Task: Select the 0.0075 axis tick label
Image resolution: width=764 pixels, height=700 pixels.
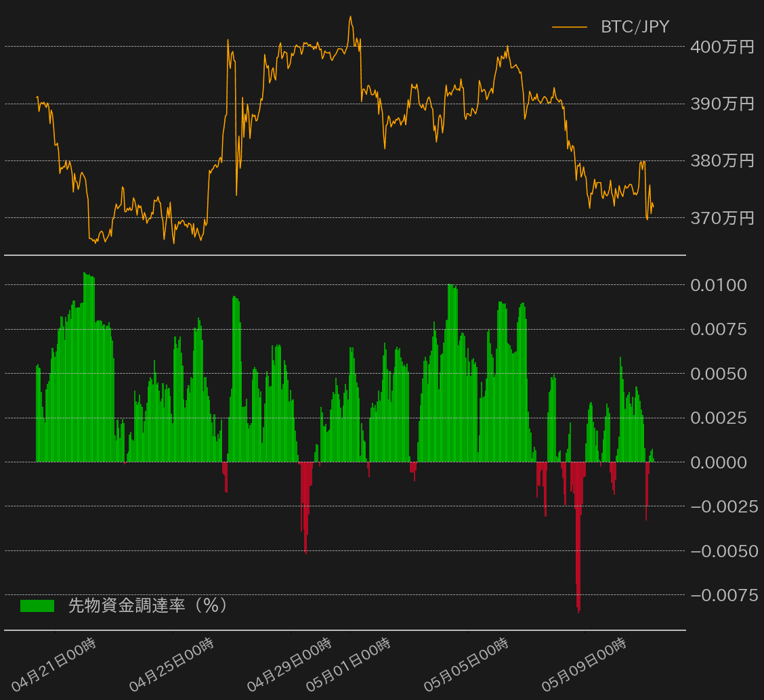Action: 719,330
